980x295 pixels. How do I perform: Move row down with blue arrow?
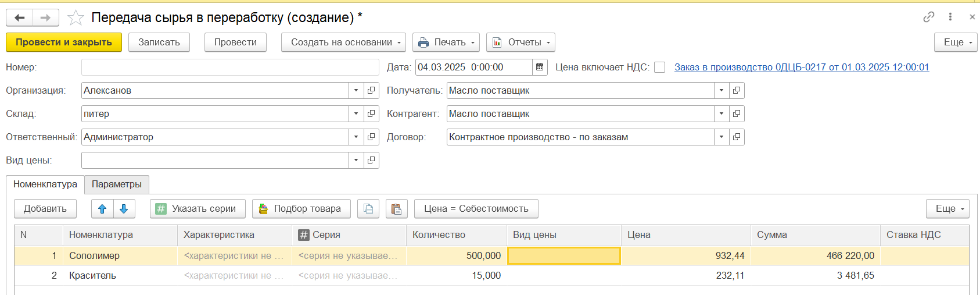click(124, 209)
